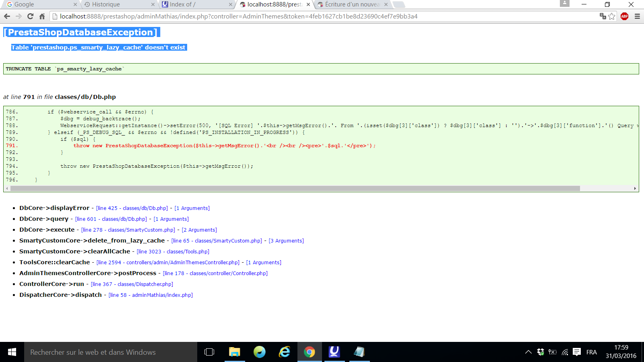Open Internet Explorer from taskbar
Viewport: 644px width, 362px height.
point(284,352)
